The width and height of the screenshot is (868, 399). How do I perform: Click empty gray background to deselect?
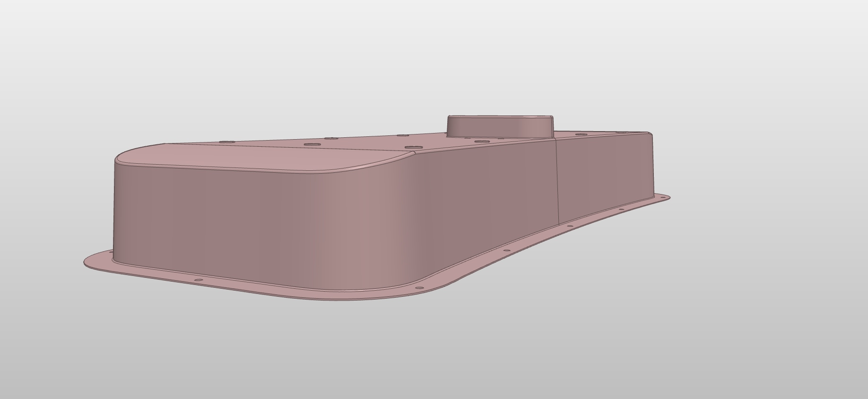709,331
